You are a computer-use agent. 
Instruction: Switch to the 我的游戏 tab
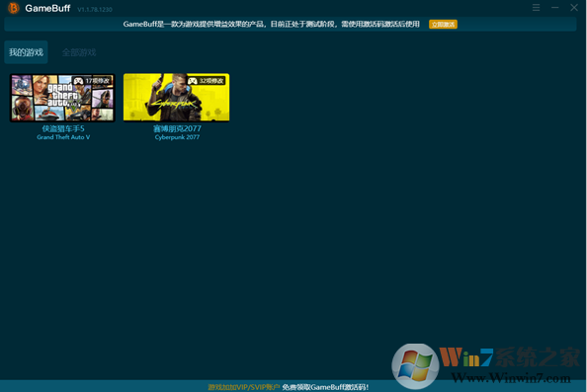click(26, 52)
